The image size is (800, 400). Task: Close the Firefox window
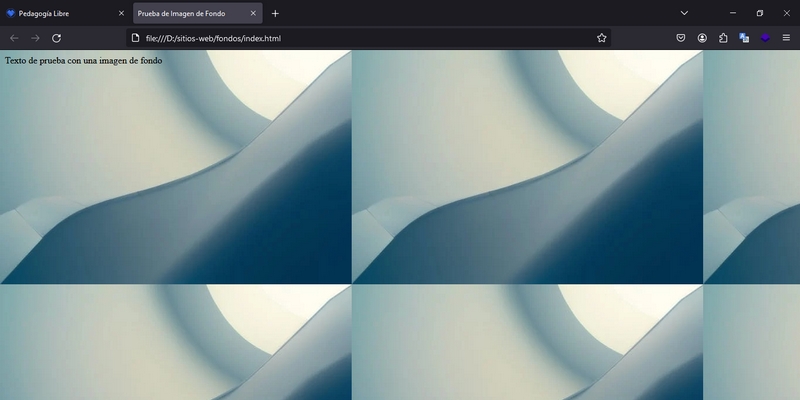click(786, 13)
